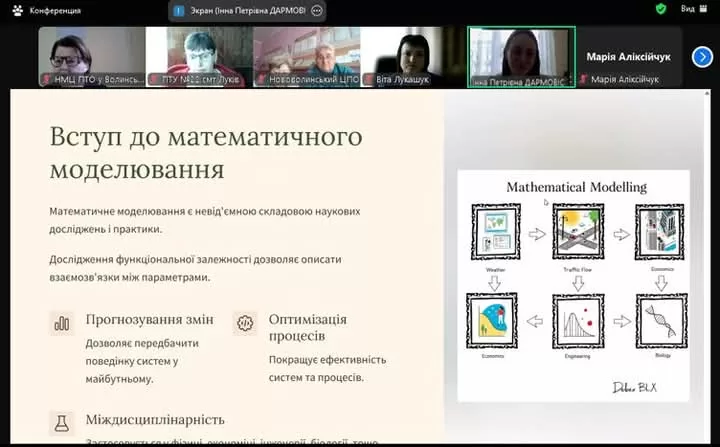Click the Traffic Flow framed picture
Image resolution: width=720 pixels, height=447 pixels.
(577, 234)
